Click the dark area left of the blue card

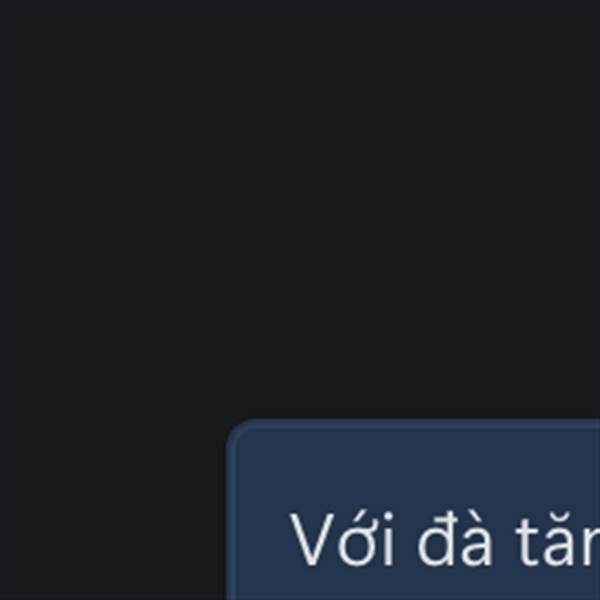pos(113,509)
